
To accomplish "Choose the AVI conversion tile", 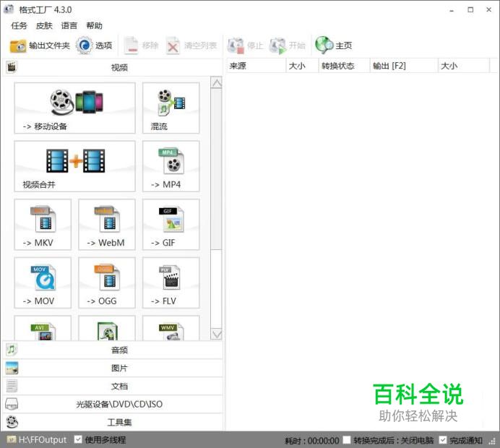I will coord(43,329).
